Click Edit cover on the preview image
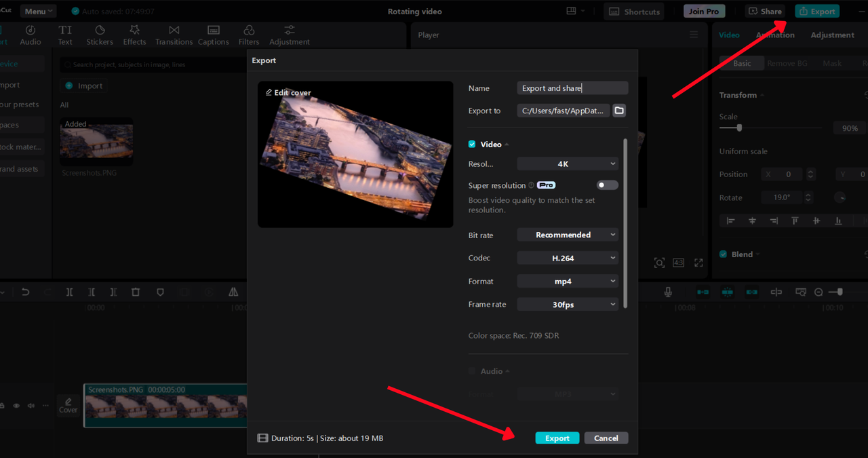The width and height of the screenshot is (868, 458). pos(288,92)
